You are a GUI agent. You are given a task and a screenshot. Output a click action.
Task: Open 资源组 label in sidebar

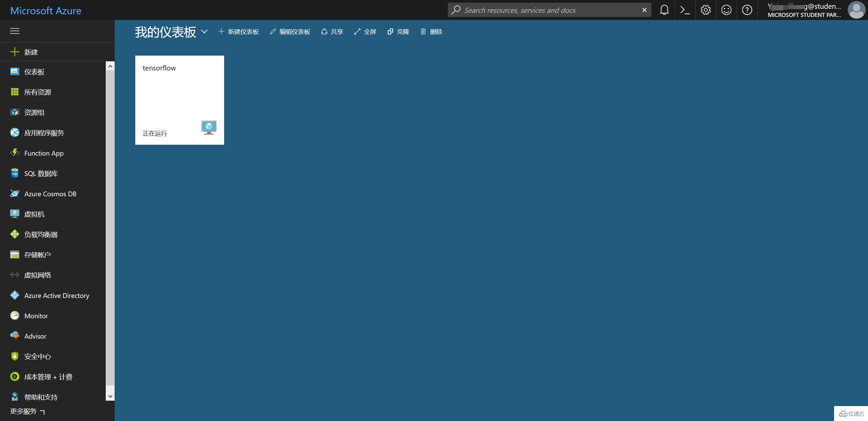[34, 112]
